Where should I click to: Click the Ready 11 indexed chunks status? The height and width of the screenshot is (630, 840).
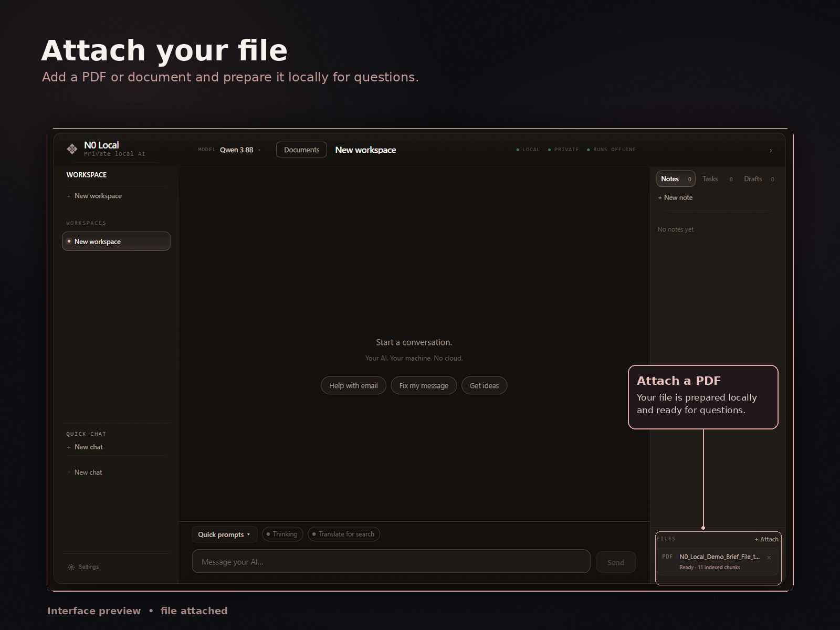pyautogui.click(x=710, y=568)
